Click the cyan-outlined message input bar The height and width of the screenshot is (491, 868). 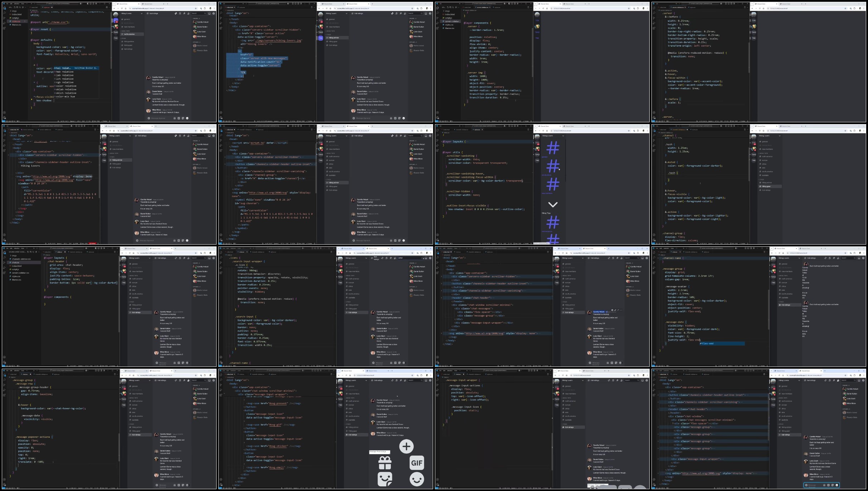click(821, 485)
